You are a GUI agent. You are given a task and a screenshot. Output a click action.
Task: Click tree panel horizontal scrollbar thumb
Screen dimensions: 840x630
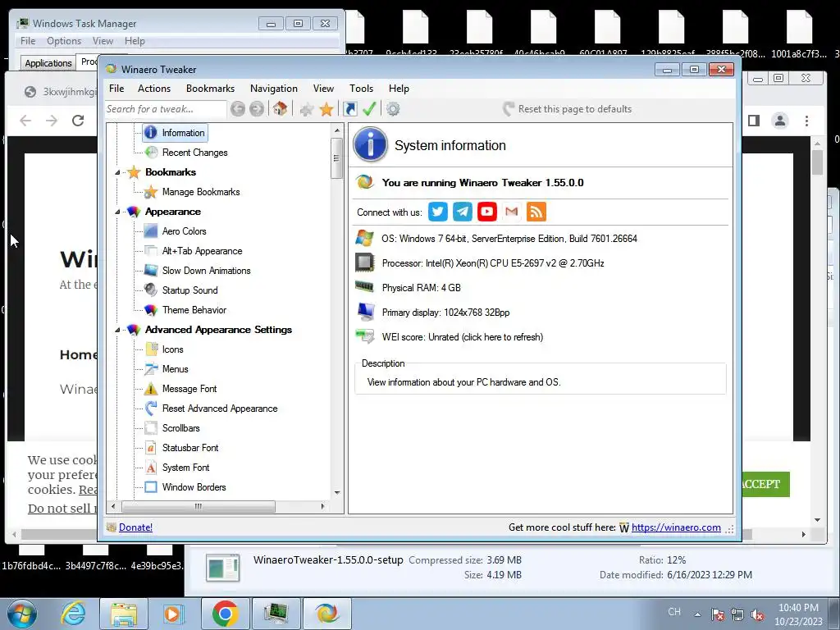click(x=199, y=506)
